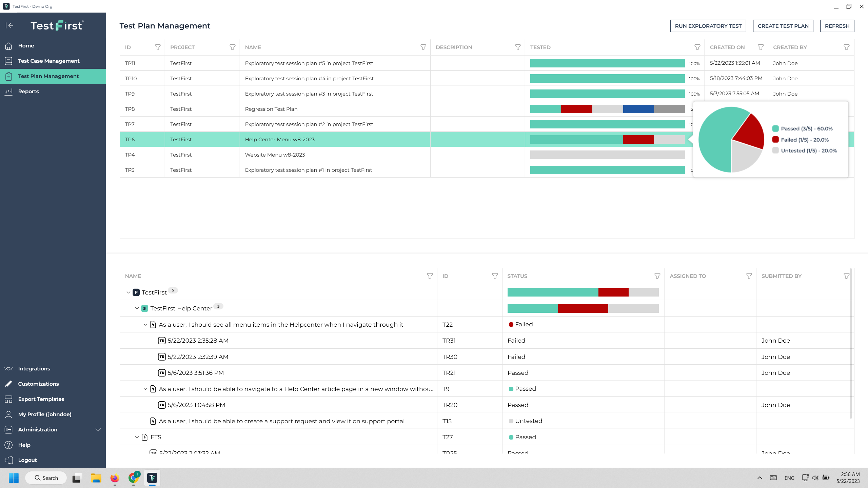This screenshot has width=868, height=488.
Task: Collapse the ETS test item
Action: coord(137,437)
